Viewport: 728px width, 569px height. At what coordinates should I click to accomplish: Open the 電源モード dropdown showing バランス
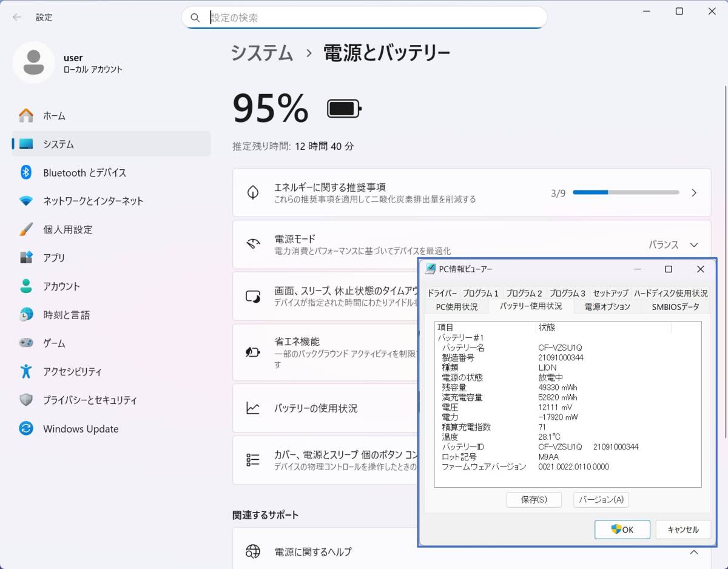tap(673, 244)
